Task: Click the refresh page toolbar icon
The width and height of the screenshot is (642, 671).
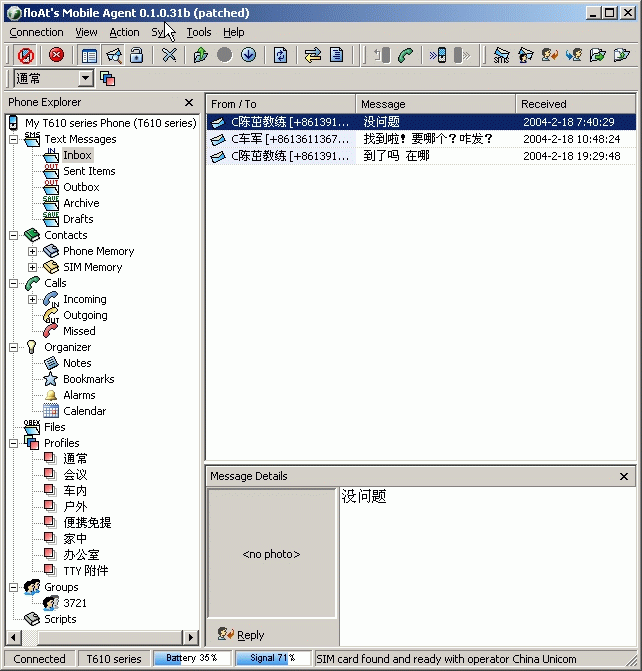Action: (x=280, y=55)
